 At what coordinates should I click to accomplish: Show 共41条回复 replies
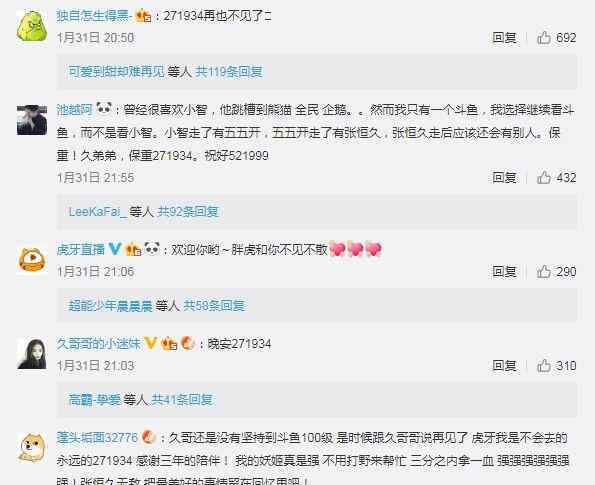click(x=182, y=399)
